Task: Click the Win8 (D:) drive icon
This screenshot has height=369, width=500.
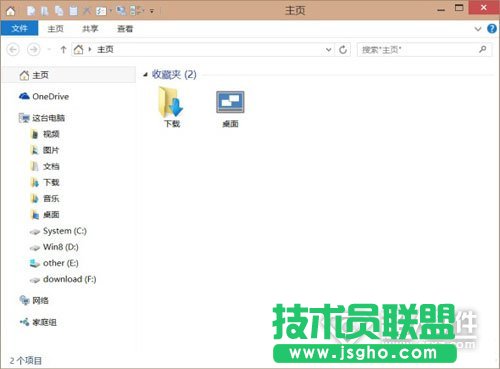Action: click(35, 248)
